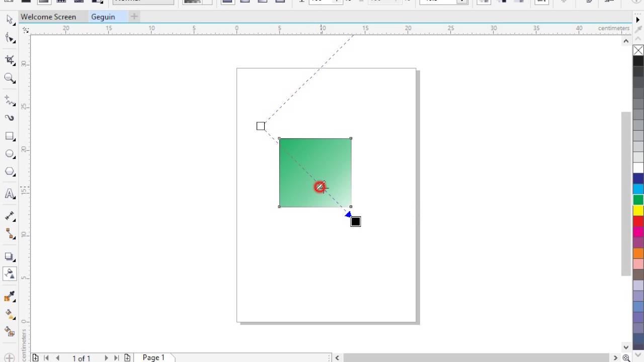644x362 pixels.
Task: Select the Page 1 tab
Action: click(x=153, y=357)
